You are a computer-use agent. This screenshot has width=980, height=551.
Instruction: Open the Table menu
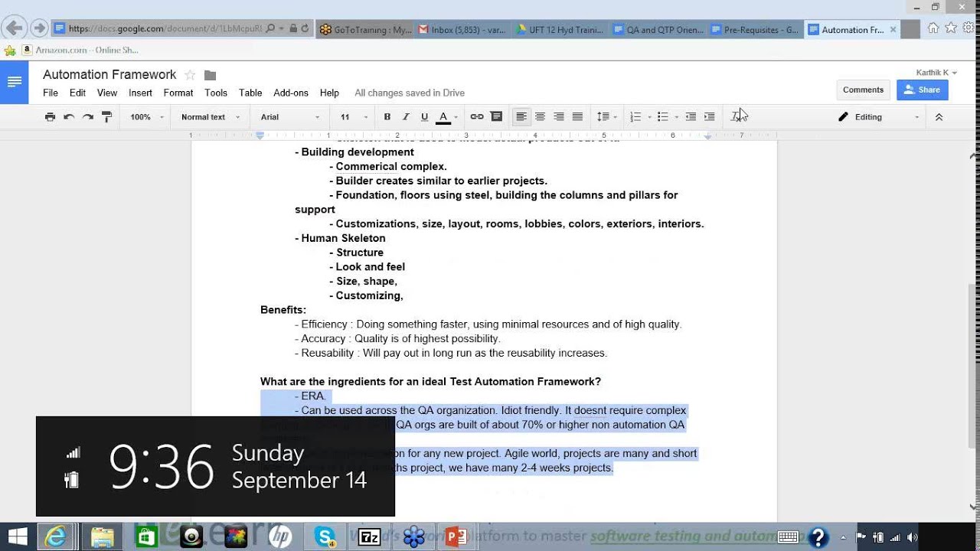[250, 93]
